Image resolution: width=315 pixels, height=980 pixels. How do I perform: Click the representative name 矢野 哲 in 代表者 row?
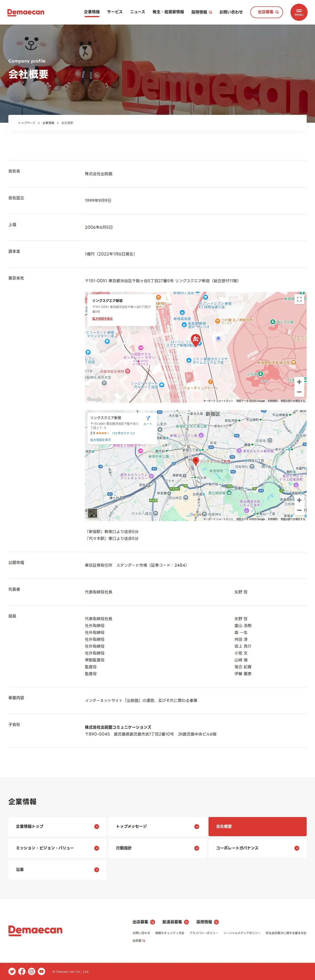click(241, 592)
